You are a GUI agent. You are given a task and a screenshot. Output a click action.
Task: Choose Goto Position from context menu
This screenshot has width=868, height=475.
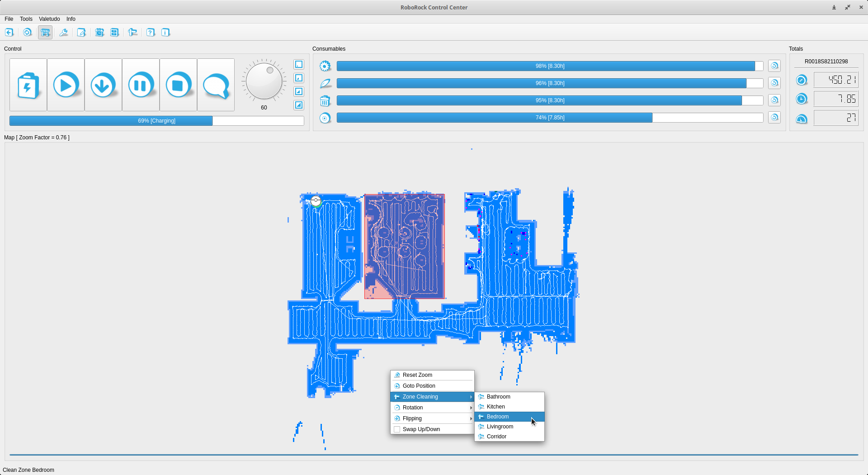pos(432,386)
